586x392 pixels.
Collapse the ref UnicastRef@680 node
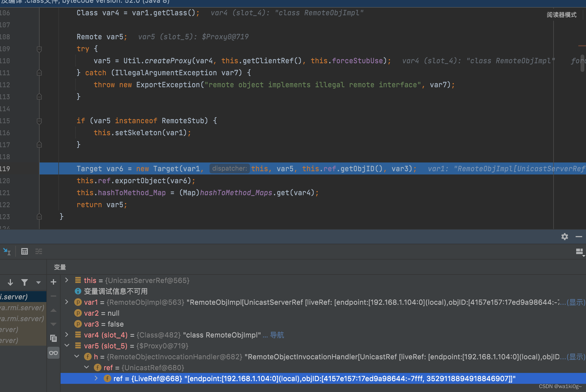coord(87,367)
